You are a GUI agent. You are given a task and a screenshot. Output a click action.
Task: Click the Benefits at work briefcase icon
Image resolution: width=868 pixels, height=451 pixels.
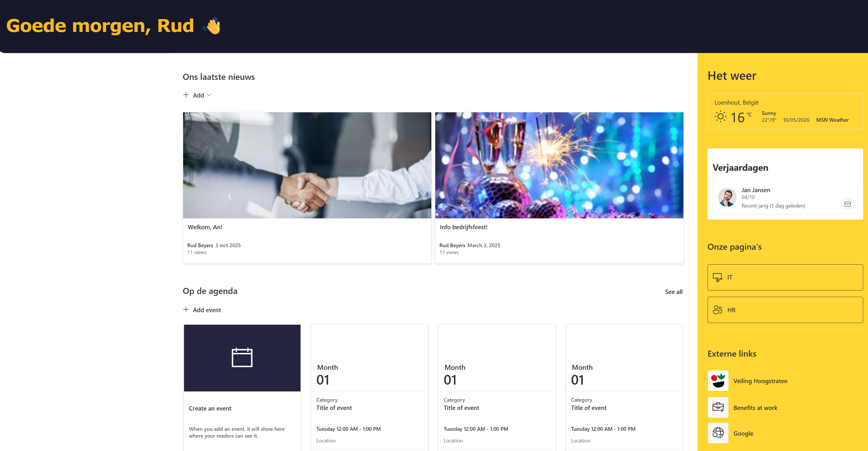coord(718,407)
